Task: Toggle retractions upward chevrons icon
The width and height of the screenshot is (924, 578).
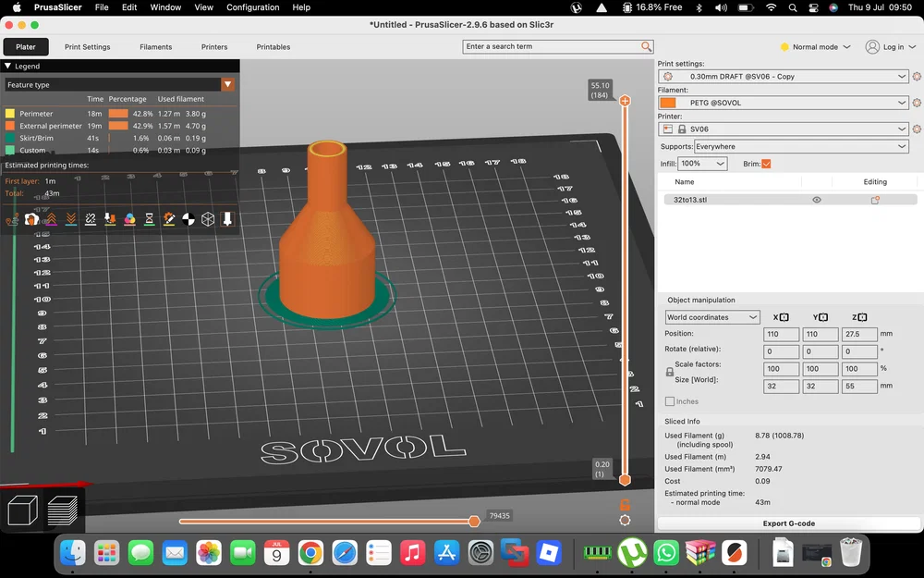Action: pyautogui.click(x=51, y=219)
